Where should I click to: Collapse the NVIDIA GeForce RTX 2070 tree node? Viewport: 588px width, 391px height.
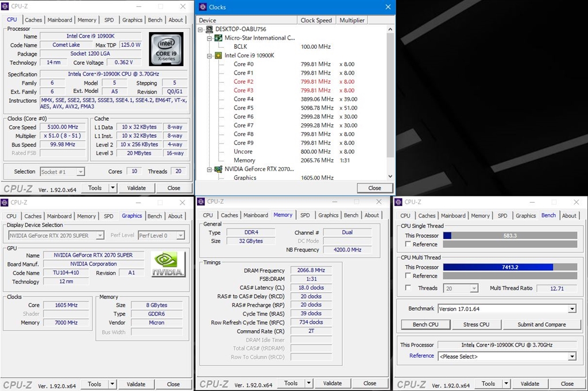pyautogui.click(x=209, y=169)
